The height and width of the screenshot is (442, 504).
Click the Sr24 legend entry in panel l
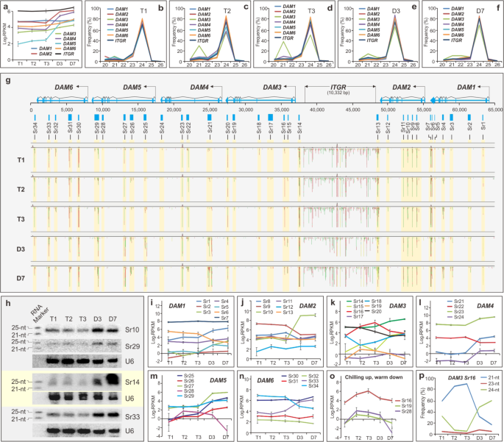(455, 317)
